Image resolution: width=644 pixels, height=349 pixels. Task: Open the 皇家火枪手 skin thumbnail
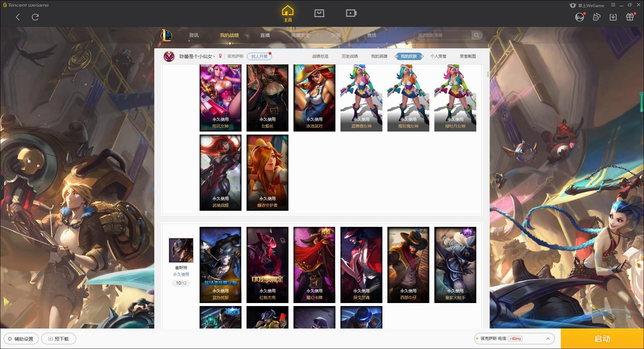pyautogui.click(x=455, y=265)
